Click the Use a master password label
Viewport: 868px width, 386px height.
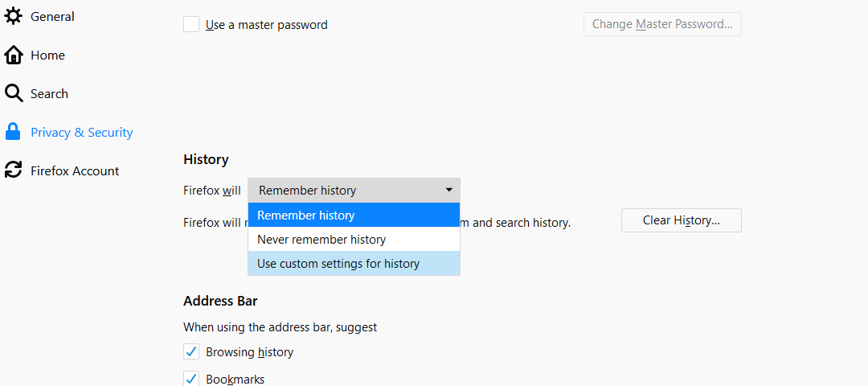pyautogui.click(x=267, y=25)
